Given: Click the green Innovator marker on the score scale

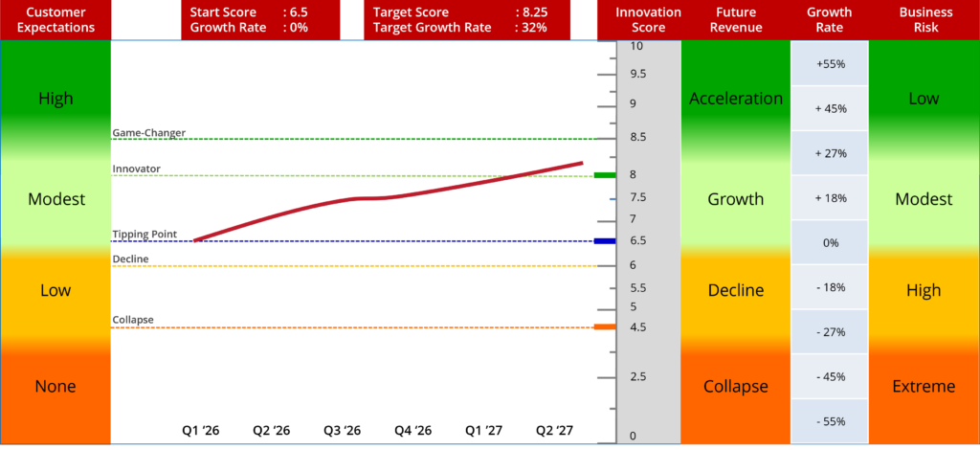Looking at the screenshot, I should pos(604,175).
